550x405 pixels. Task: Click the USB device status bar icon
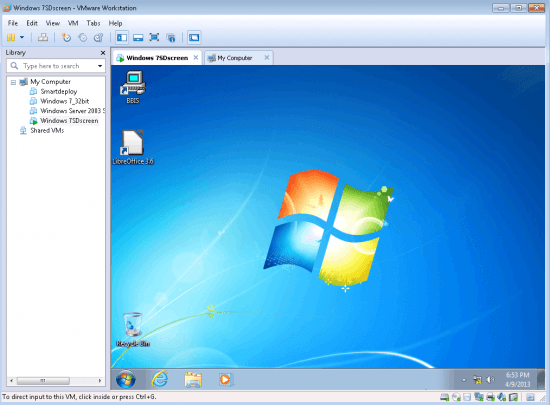click(514, 397)
